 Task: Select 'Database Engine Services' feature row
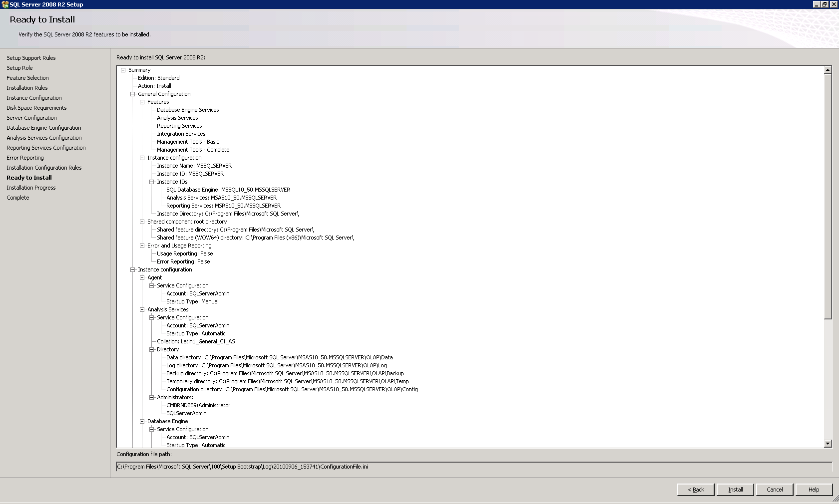click(x=188, y=110)
